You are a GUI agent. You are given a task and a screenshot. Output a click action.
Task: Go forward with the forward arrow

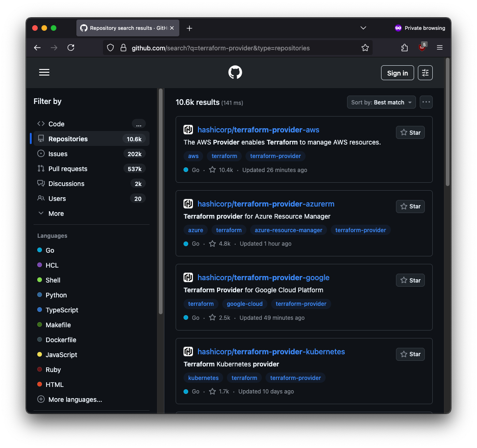tap(54, 48)
